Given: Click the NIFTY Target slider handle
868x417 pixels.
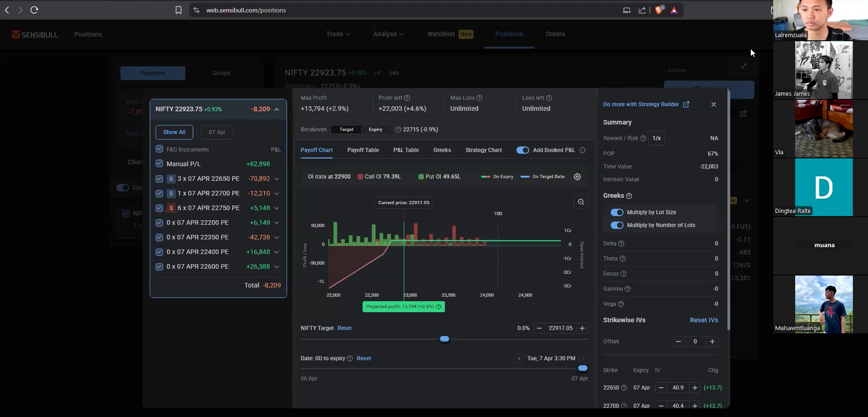Looking at the screenshot, I should tap(445, 339).
